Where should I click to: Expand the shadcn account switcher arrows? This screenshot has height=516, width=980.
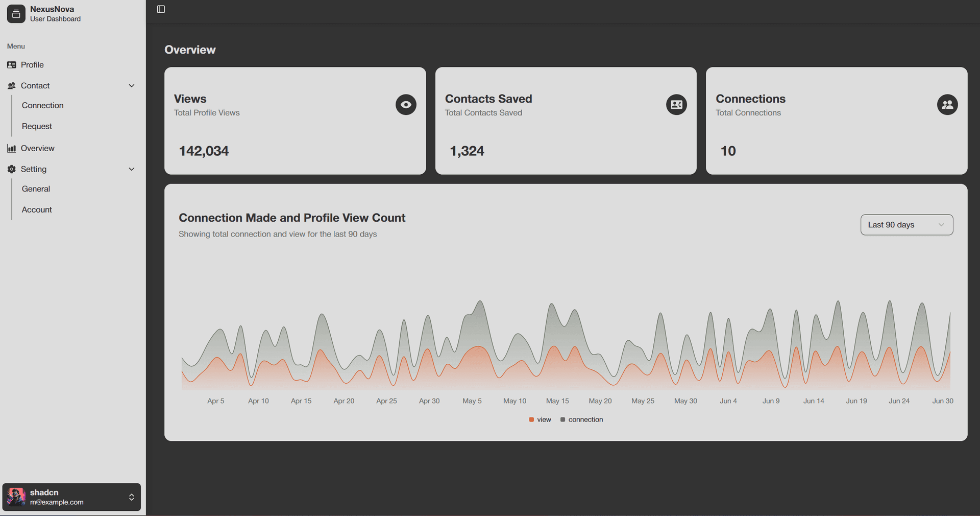coord(131,497)
